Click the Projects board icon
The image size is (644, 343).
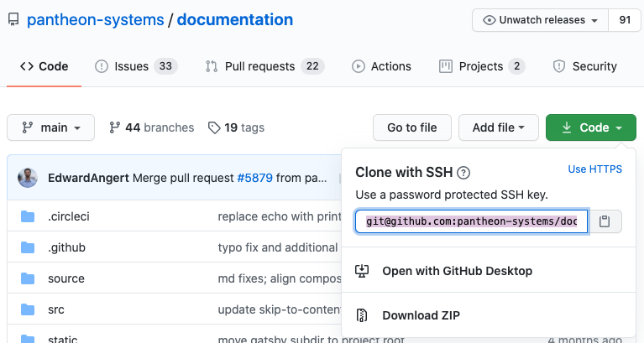coord(446,66)
